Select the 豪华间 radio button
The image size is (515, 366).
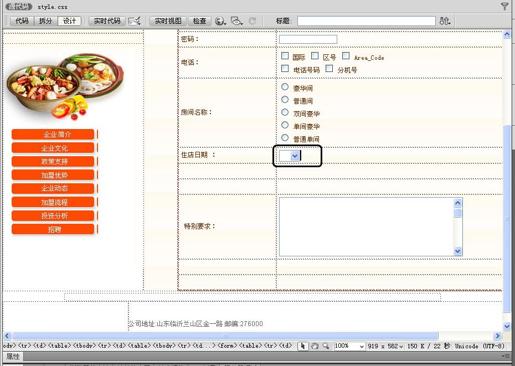(x=285, y=87)
